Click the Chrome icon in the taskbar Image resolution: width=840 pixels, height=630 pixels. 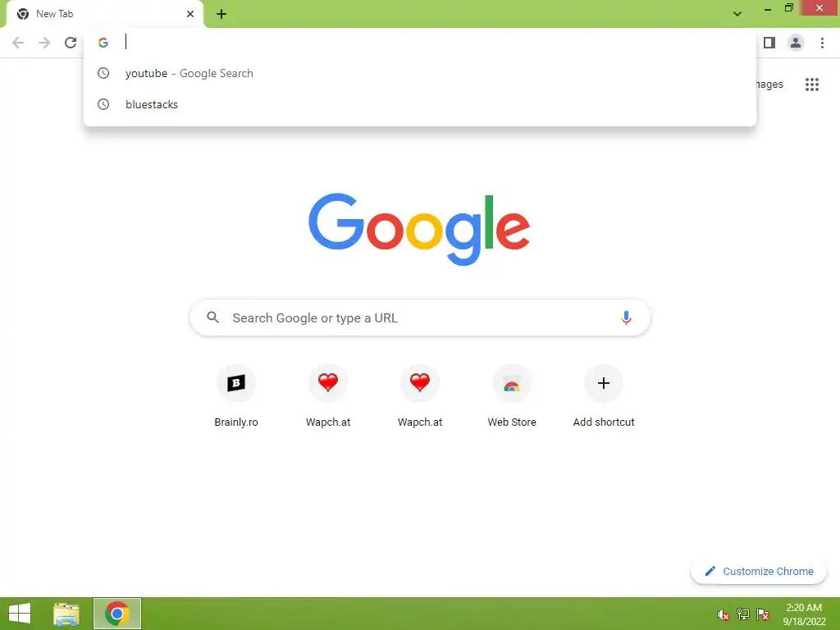[x=117, y=614]
